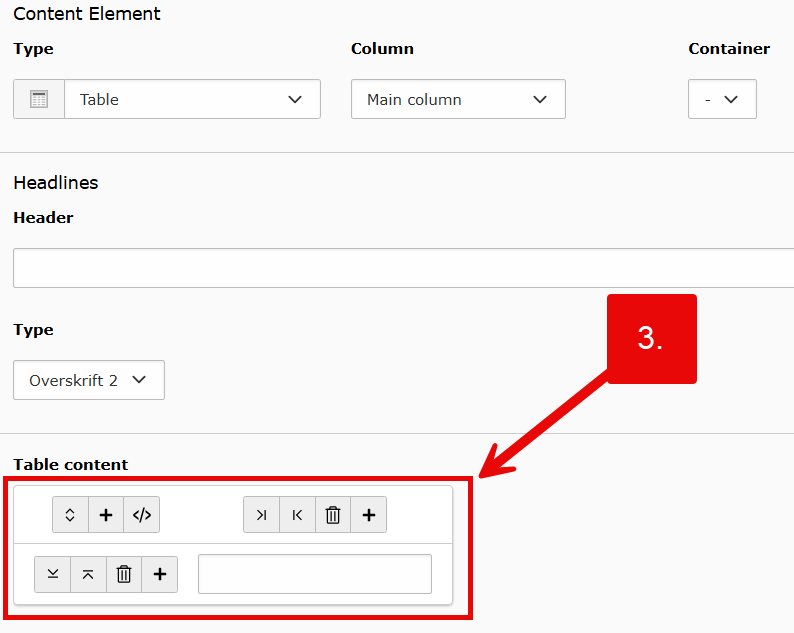Move table row down icon

[52, 574]
